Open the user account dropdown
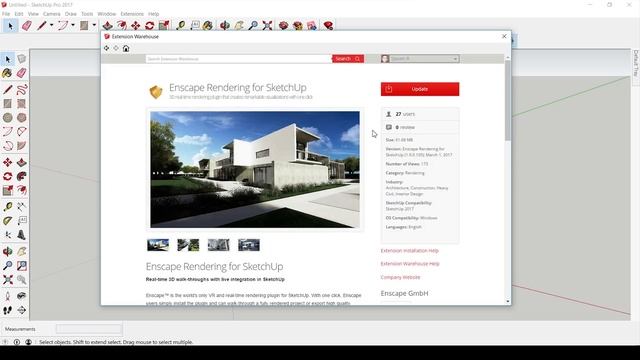The image size is (640, 360). click(420, 59)
